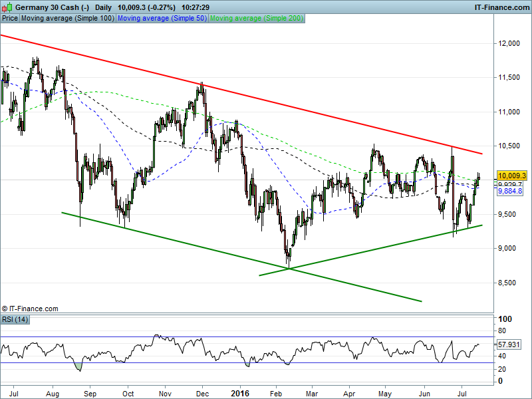
Task: Click the 8,500 price axis label
Action: click(507, 283)
